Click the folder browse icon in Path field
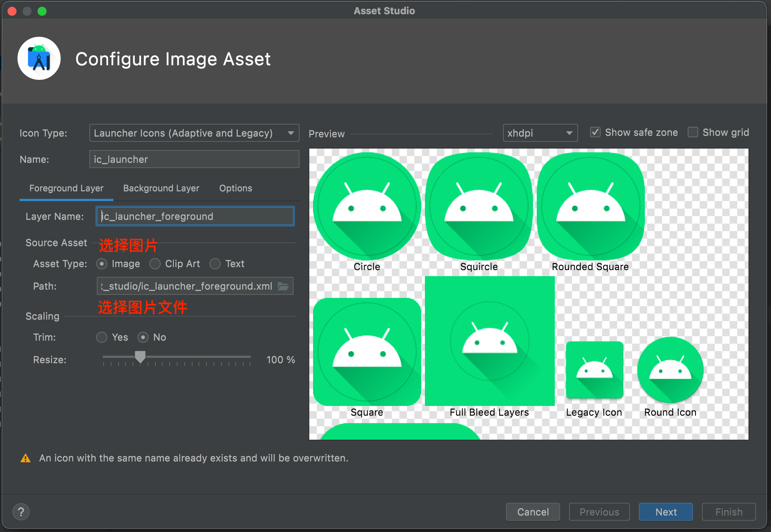This screenshot has height=532, width=771. click(283, 286)
